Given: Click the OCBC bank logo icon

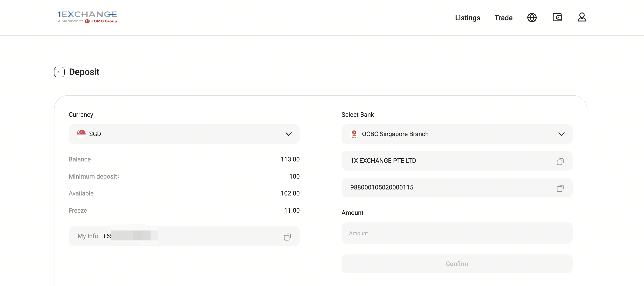Looking at the screenshot, I should click(x=354, y=134).
